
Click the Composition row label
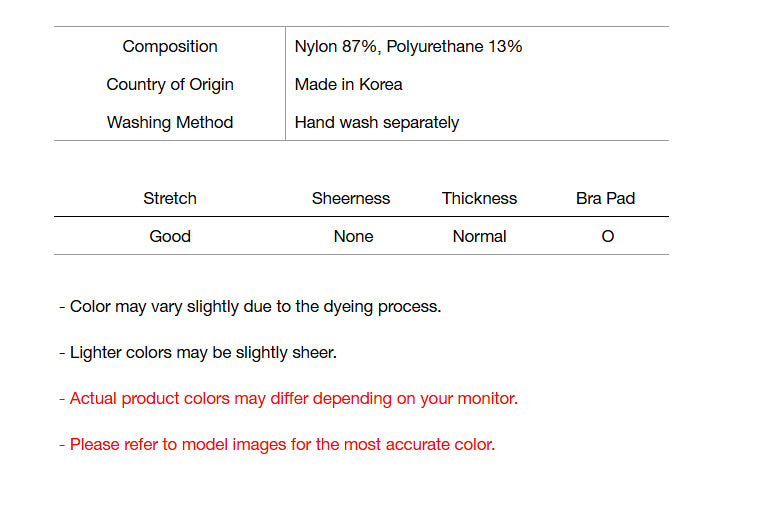click(170, 46)
